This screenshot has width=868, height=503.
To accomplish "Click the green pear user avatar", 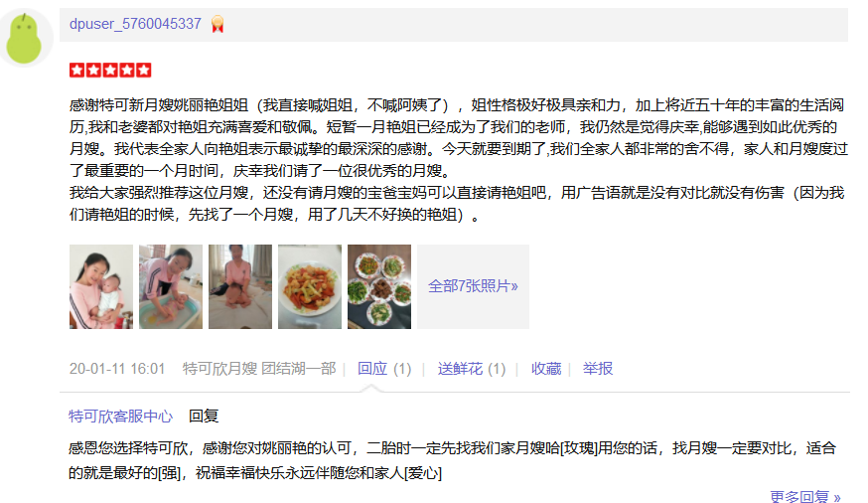I will 24,38.
